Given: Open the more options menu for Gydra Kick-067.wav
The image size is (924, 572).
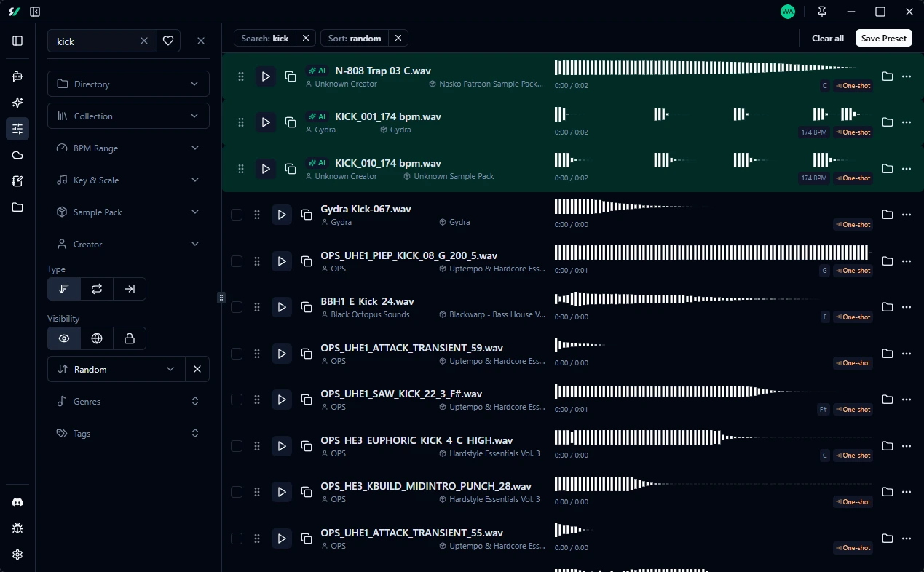Looking at the screenshot, I should [907, 215].
